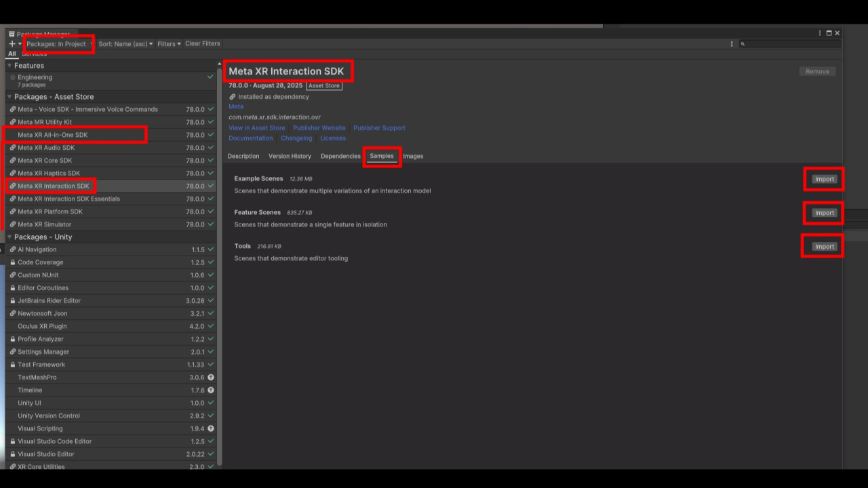Click lock icon beside JetBrains Rider Editor
The width and height of the screenshot is (868, 488).
pyautogui.click(x=12, y=301)
